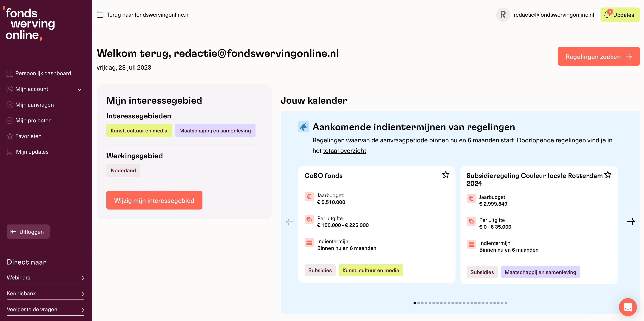This screenshot has width=644, height=321.
Task: Click the checkmark icon beside Mijn projecten
Action: tap(10, 120)
